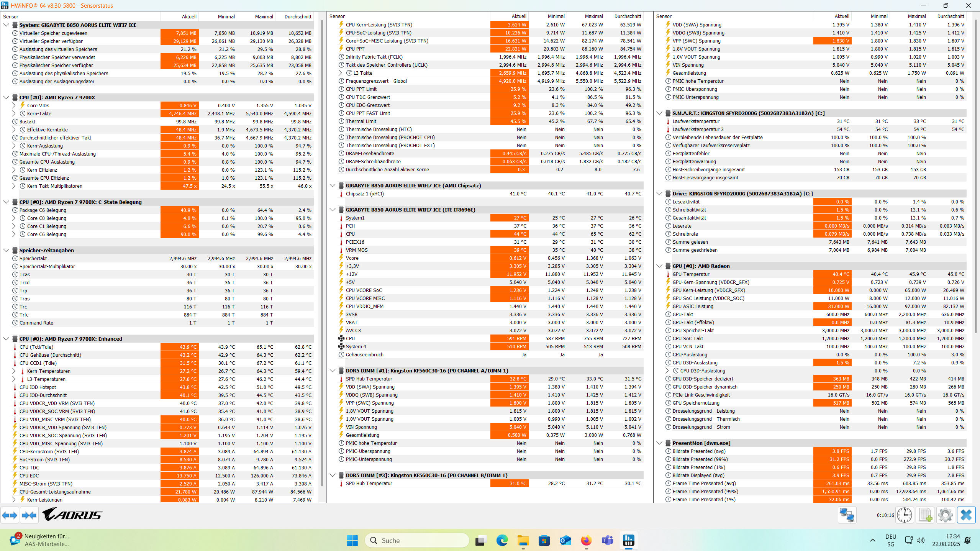Start sensor logging with the CSV report icon
The height and width of the screenshot is (551, 980).
tap(925, 515)
